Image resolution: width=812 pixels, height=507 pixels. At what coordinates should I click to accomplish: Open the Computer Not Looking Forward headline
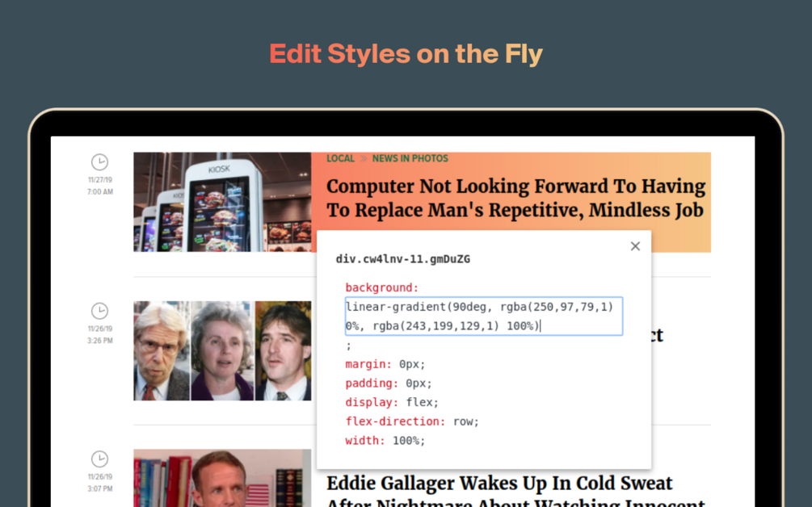coord(515,198)
